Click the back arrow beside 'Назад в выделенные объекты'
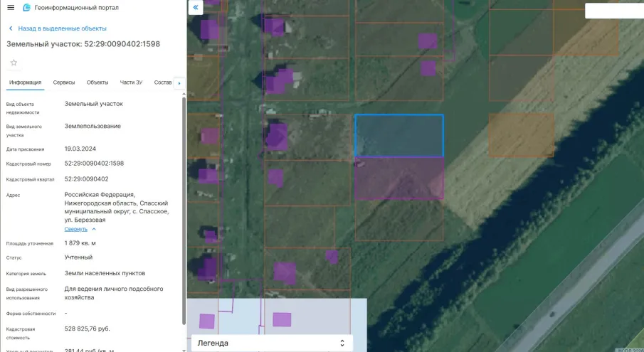Screen dimensions: 644x352 pos(11,28)
